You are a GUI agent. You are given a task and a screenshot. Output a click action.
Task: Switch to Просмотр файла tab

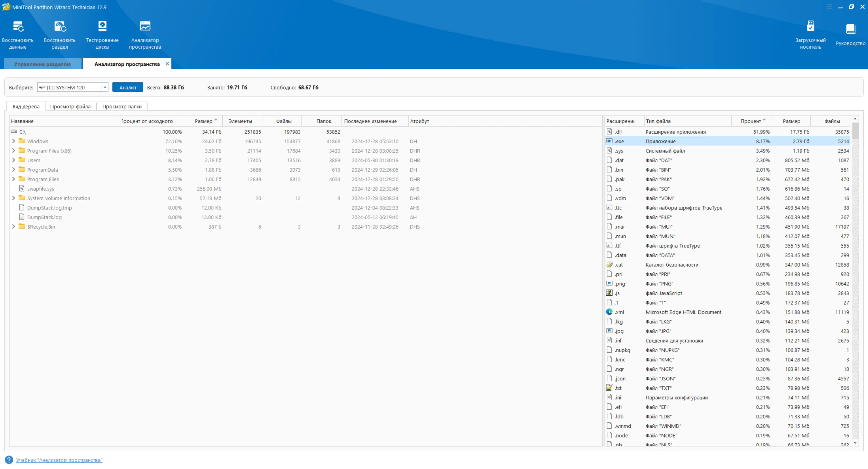pyautogui.click(x=70, y=106)
